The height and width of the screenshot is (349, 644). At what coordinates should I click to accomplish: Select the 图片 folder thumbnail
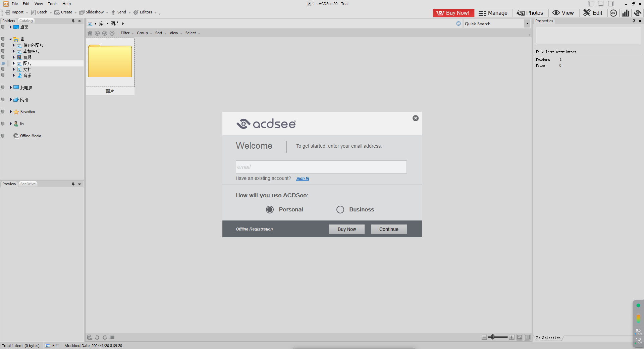click(x=110, y=66)
